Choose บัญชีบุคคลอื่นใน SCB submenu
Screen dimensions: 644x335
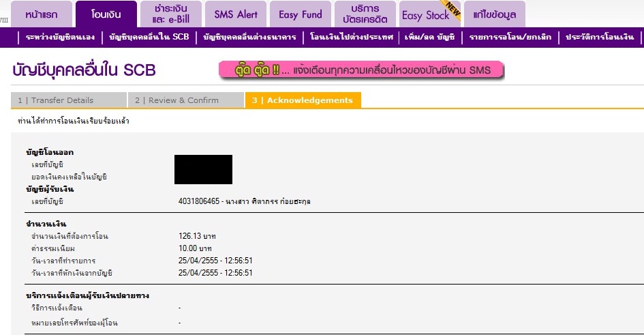coord(149,37)
